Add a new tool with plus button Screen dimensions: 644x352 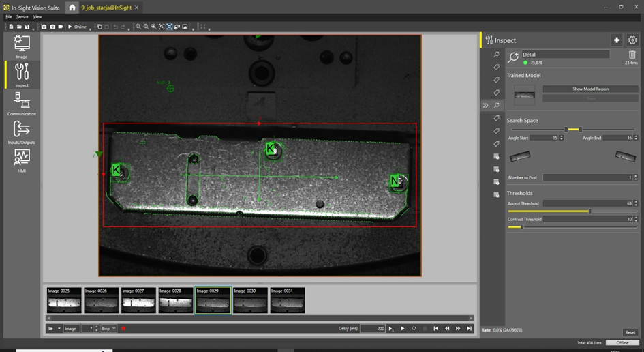pos(617,40)
